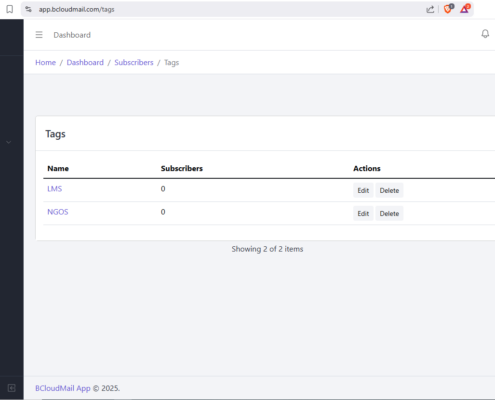
Task: Focus the browser address bar URL
Action: (x=76, y=9)
